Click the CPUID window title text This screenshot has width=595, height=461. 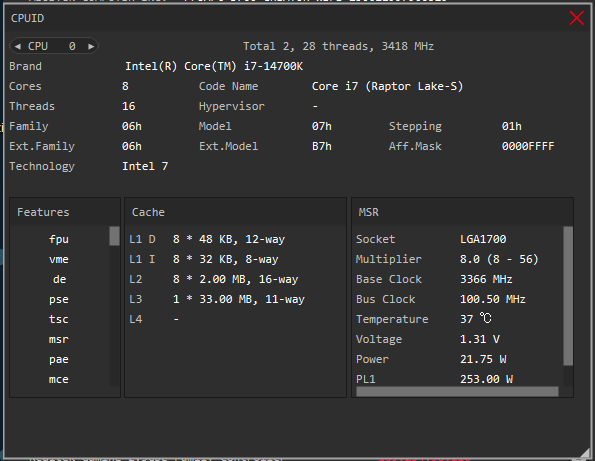27,18
